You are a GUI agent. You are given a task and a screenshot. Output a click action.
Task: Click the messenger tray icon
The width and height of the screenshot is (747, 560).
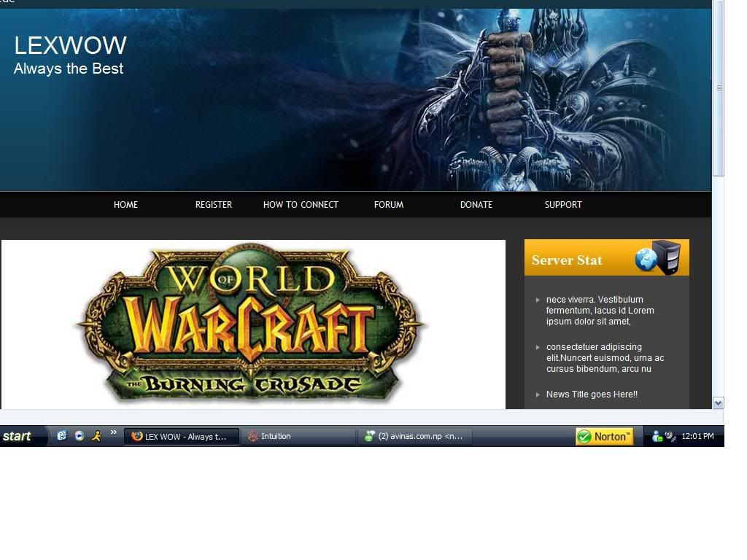coord(657,436)
